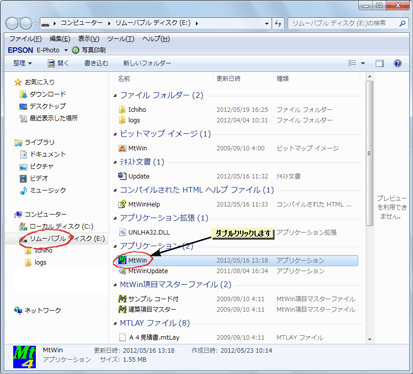Click the file list scroll up arrow

369,77
